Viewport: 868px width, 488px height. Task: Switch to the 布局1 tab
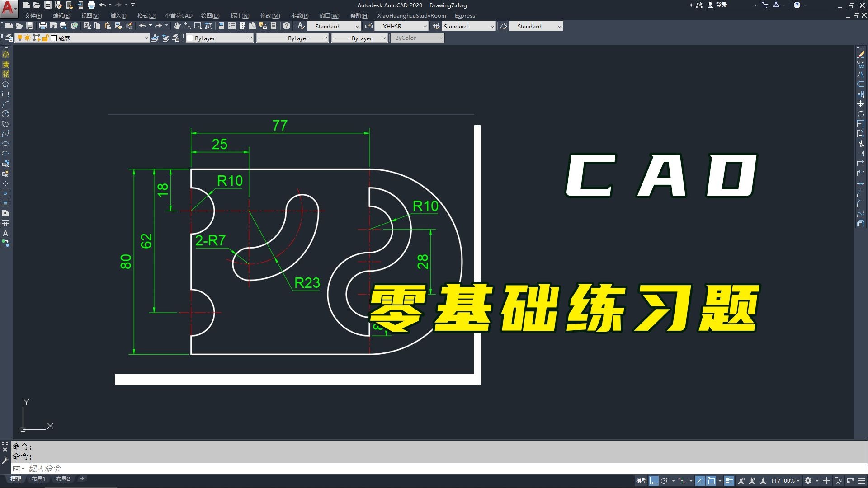[38, 479]
